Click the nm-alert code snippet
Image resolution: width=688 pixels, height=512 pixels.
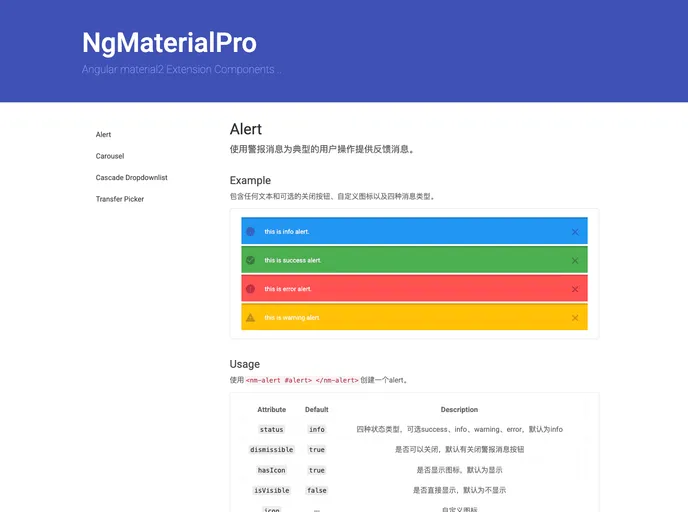(x=302, y=380)
